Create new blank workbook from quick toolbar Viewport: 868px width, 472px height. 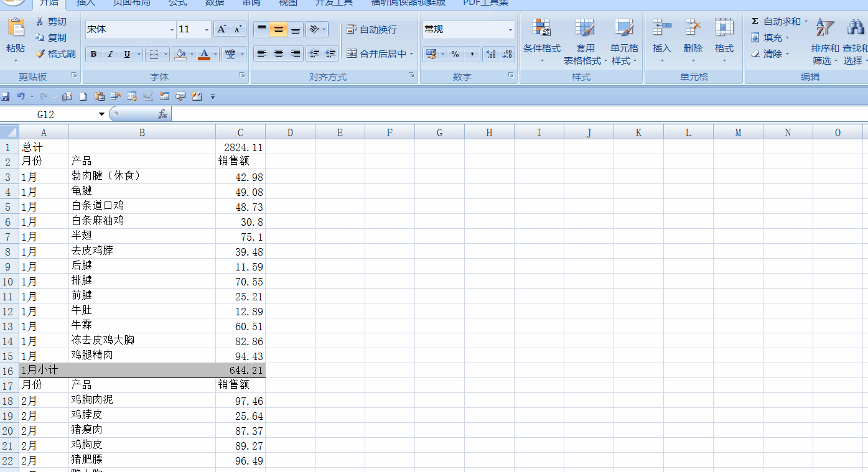pyautogui.click(x=82, y=96)
